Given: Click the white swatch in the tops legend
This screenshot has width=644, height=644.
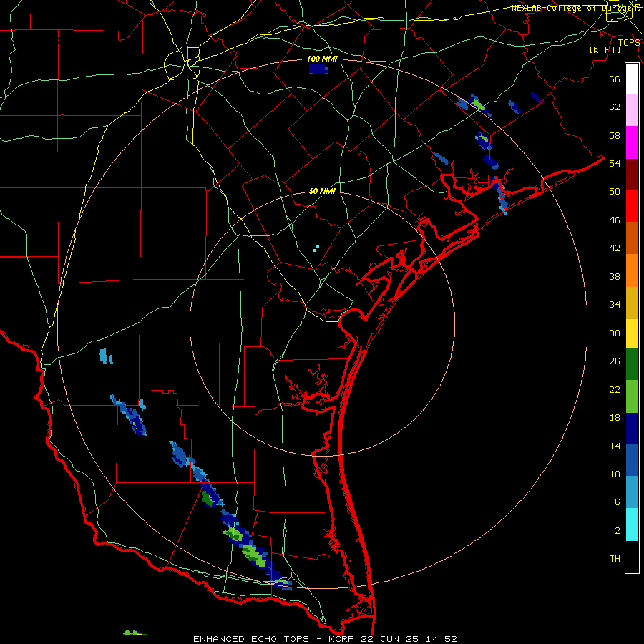Looking at the screenshot, I should coord(632,79).
